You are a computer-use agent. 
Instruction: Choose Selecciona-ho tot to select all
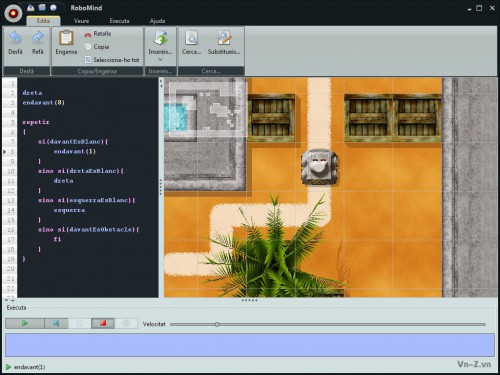tap(112, 60)
